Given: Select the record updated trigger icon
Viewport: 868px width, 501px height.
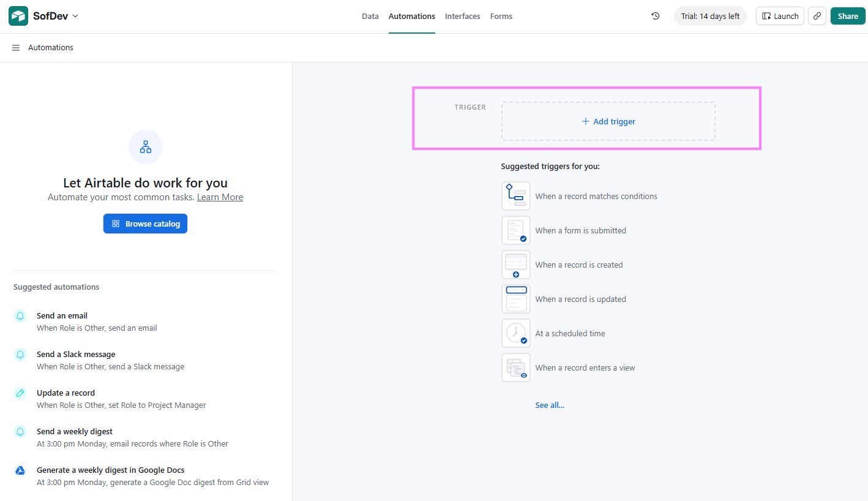Looking at the screenshot, I should (x=516, y=299).
